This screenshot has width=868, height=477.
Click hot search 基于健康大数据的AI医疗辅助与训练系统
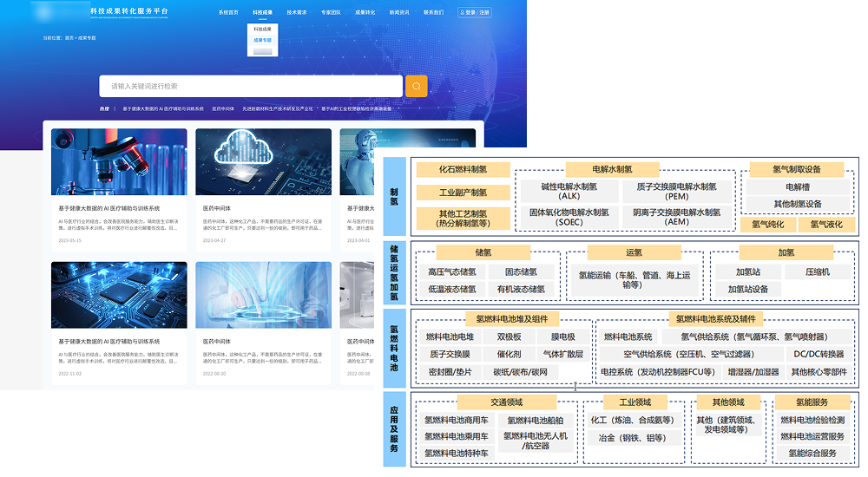coord(163,109)
